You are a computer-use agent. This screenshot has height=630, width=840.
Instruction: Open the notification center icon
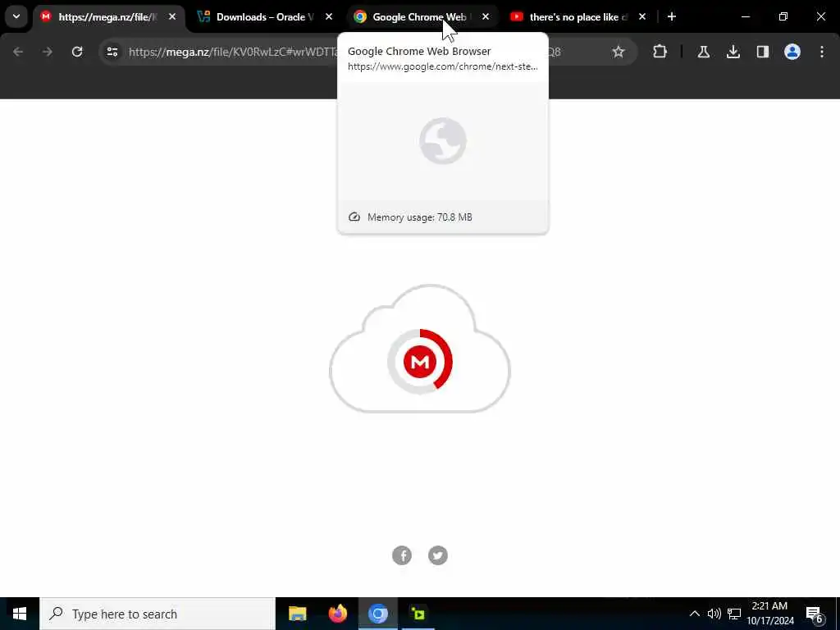[815, 614]
